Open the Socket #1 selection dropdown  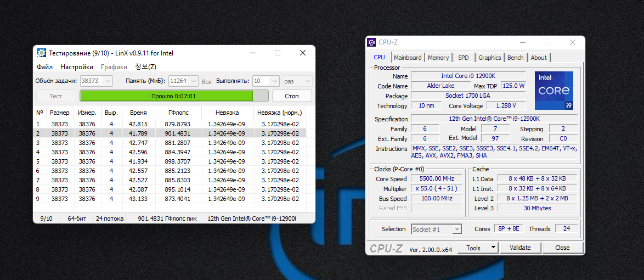click(x=436, y=229)
